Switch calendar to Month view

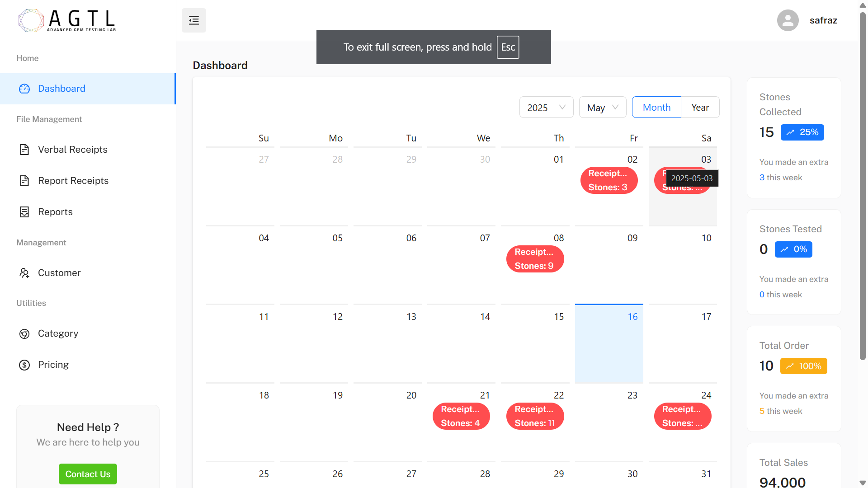pos(656,108)
